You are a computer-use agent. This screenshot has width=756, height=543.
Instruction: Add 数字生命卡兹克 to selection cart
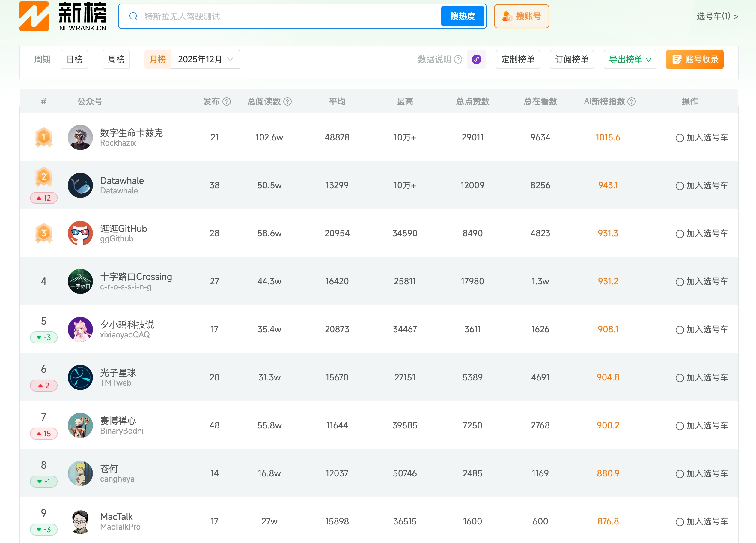click(701, 137)
